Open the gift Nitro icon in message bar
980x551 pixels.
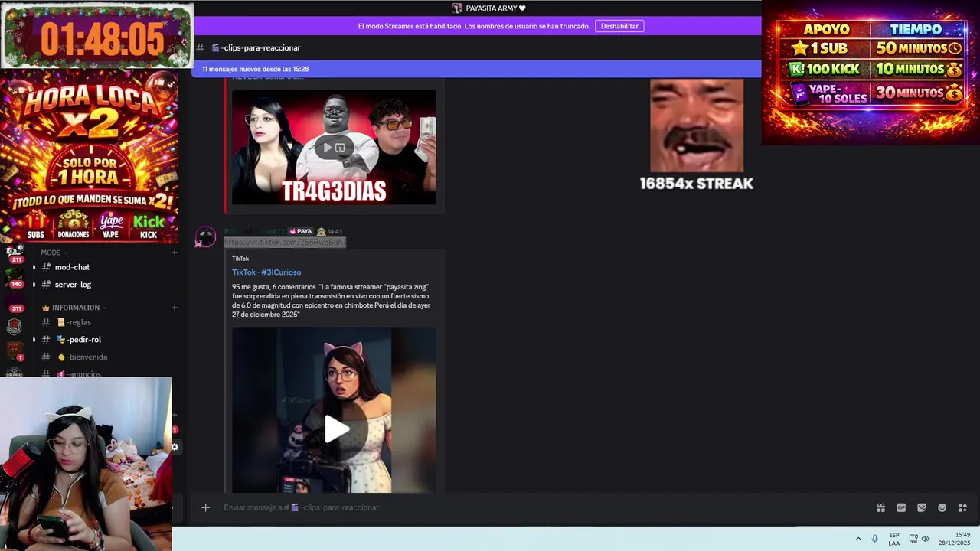(x=880, y=507)
